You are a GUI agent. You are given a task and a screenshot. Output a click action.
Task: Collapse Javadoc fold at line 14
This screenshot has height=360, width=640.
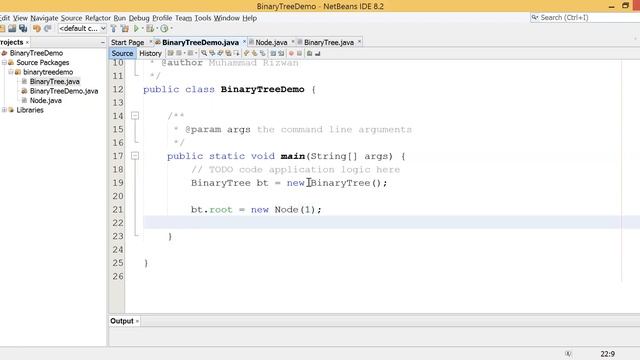(135, 116)
